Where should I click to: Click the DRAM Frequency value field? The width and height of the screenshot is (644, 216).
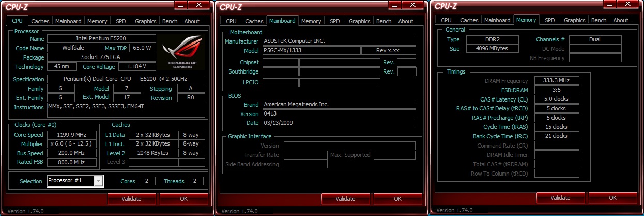click(x=557, y=80)
